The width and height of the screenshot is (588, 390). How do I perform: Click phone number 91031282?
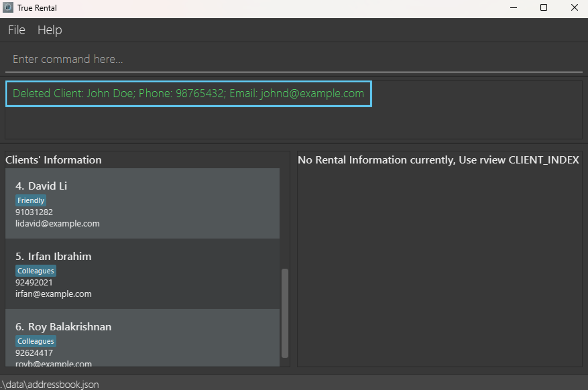34,212
